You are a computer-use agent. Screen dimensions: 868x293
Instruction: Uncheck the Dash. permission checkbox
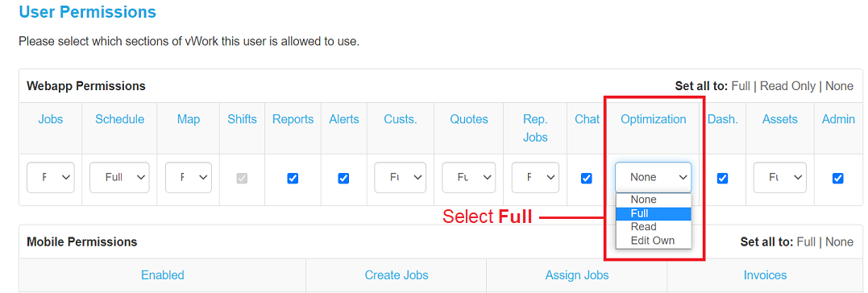pos(722,178)
